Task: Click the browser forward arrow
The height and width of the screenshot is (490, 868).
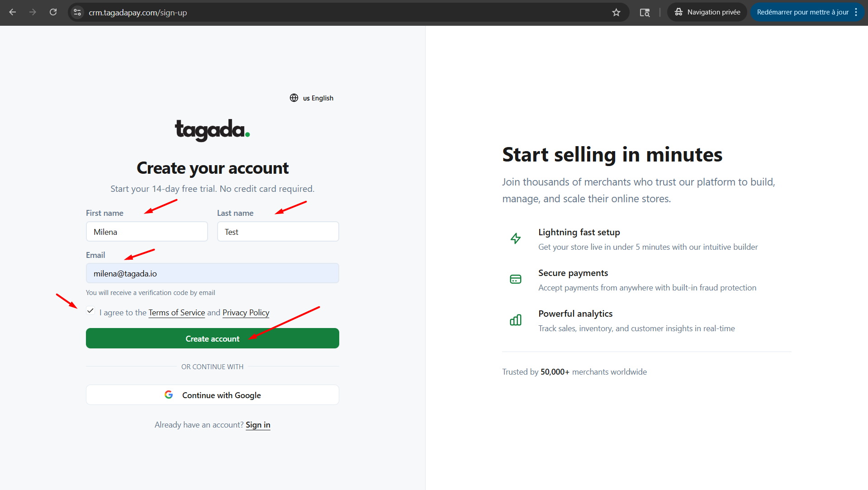Action: click(33, 12)
